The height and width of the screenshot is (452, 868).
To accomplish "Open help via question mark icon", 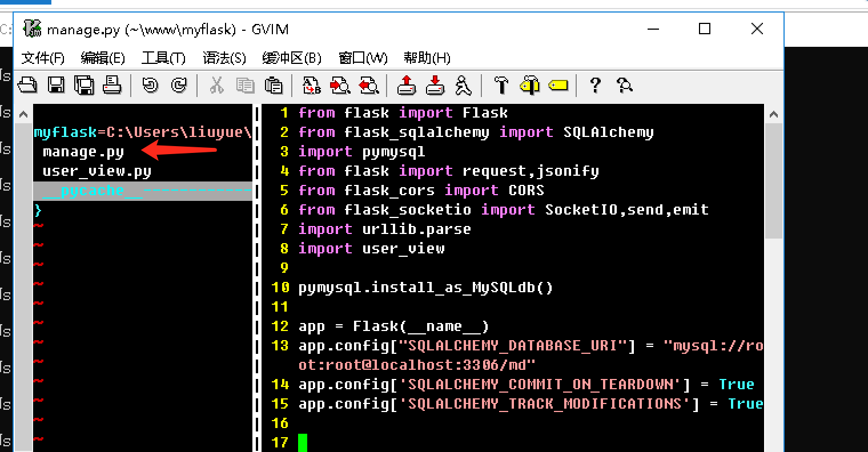I will point(595,85).
